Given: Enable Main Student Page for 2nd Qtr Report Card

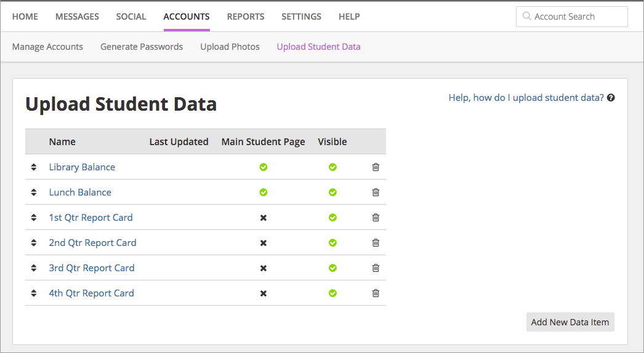Looking at the screenshot, I should 264,243.
